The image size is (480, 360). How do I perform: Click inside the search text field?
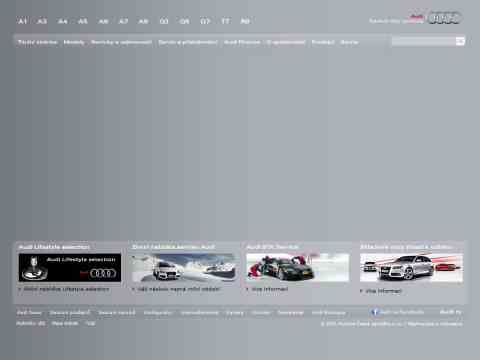pyautogui.click(x=424, y=41)
